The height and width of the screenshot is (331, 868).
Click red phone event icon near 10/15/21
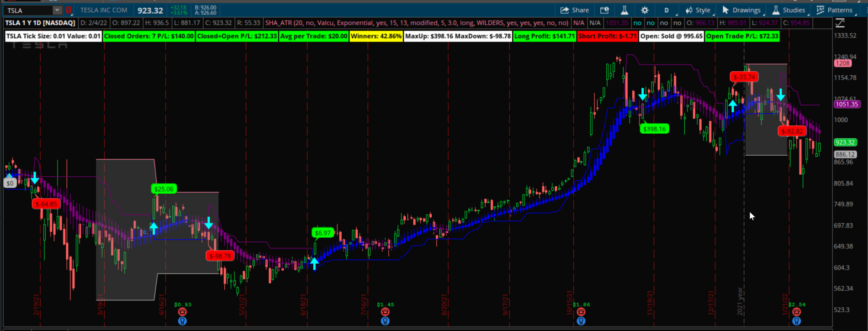click(x=581, y=312)
